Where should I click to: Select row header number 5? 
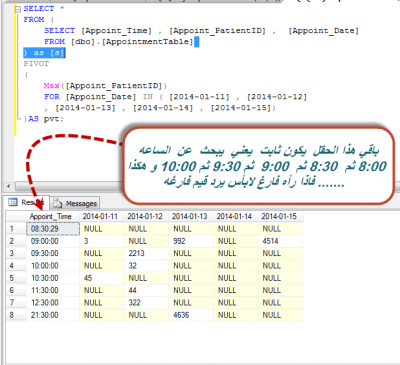click(x=16, y=278)
